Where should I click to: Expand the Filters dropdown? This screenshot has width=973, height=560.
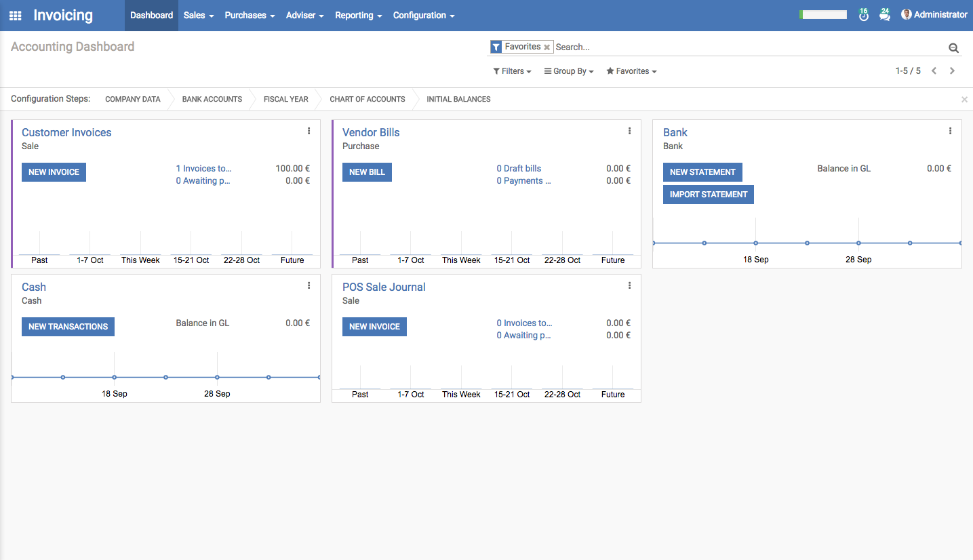coord(512,71)
